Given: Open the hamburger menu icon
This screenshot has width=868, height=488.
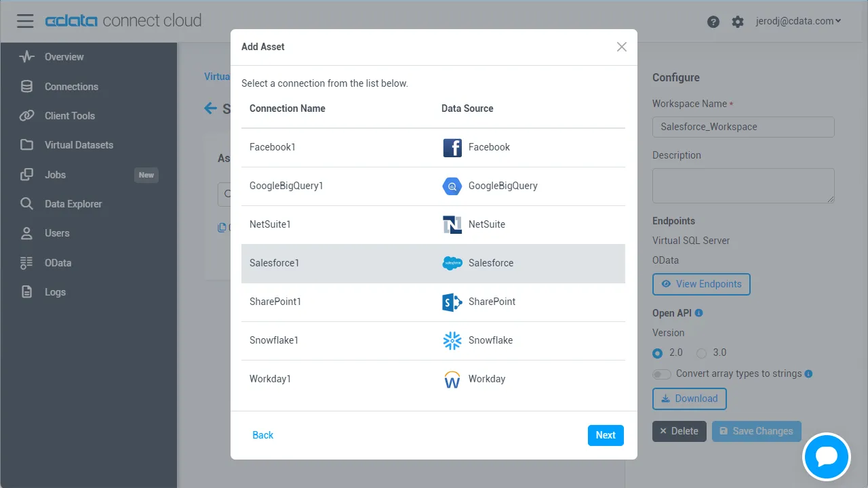Looking at the screenshot, I should tap(25, 21).
